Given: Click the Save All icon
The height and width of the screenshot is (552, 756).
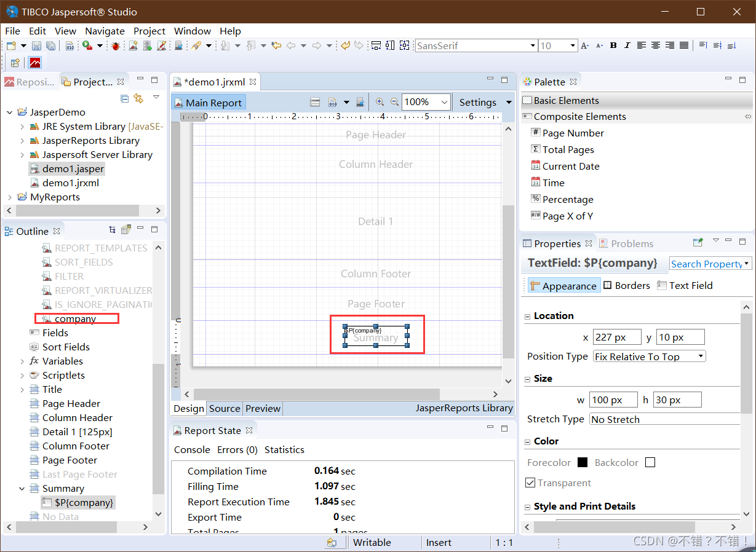Looking at the screenshot, I should 50,45.
